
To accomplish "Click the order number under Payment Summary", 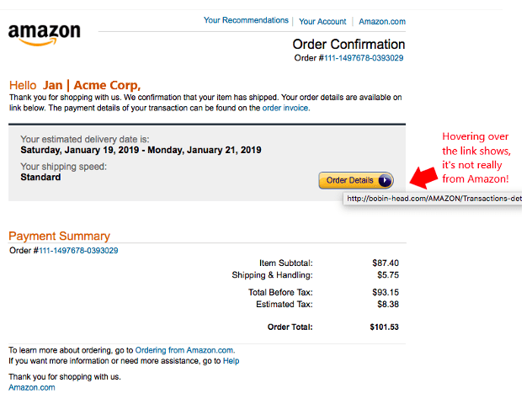I will point(78,250).
